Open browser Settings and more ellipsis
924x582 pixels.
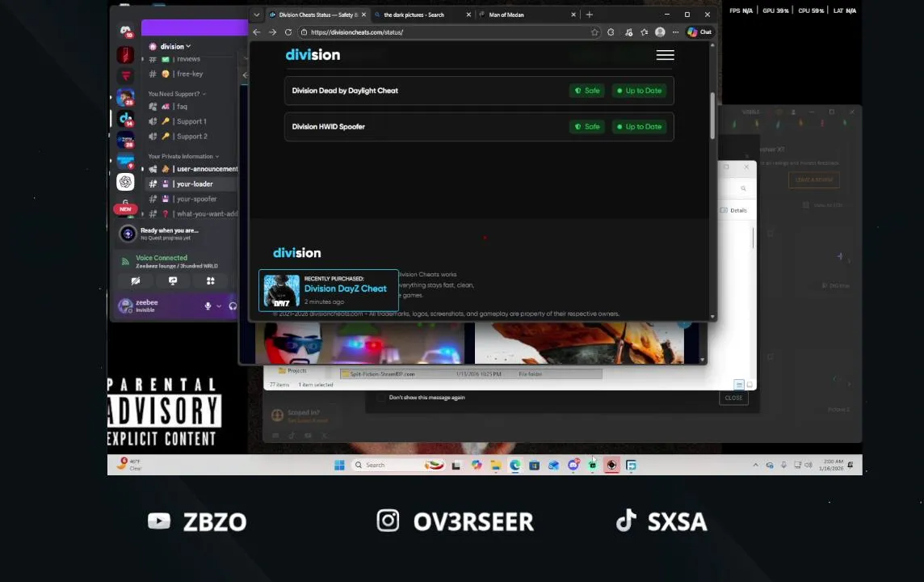point(675,32)
